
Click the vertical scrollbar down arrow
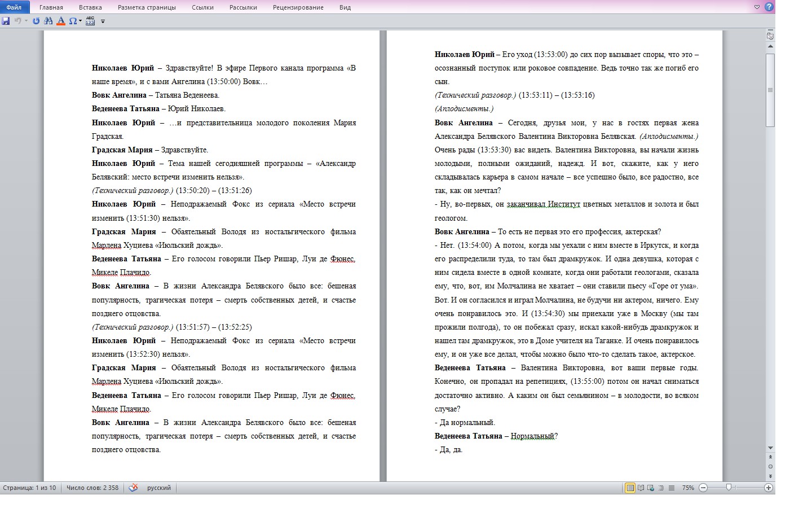[770, 448]
